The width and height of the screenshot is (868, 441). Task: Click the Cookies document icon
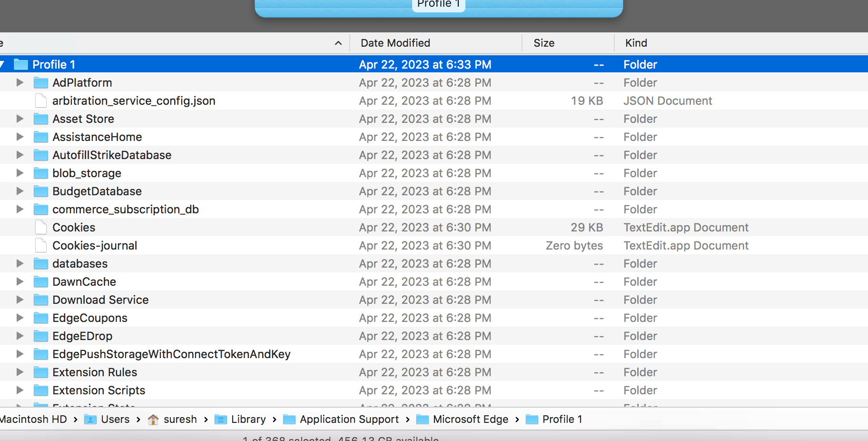point(41,228)
